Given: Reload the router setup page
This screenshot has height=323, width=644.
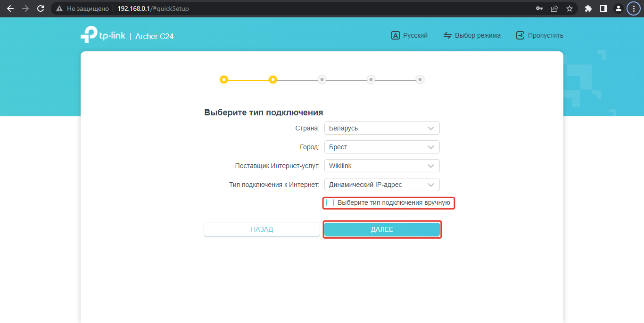Looking at the screenshot, I should click(41, 8).
